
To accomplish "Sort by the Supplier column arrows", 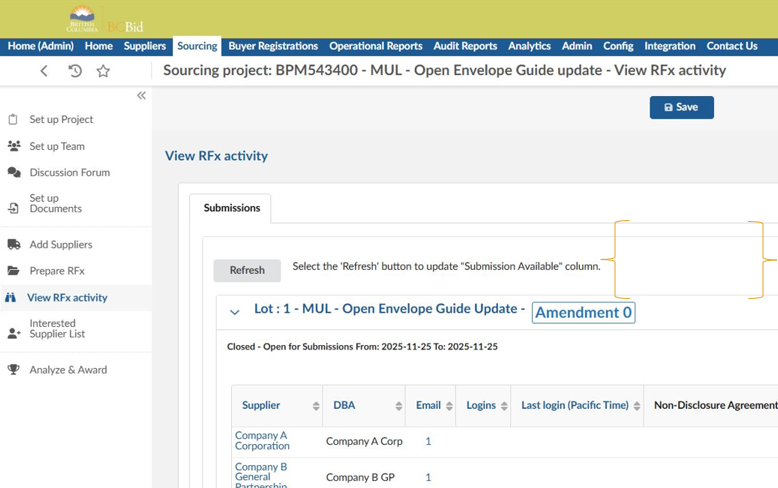I will click(316, 406).
